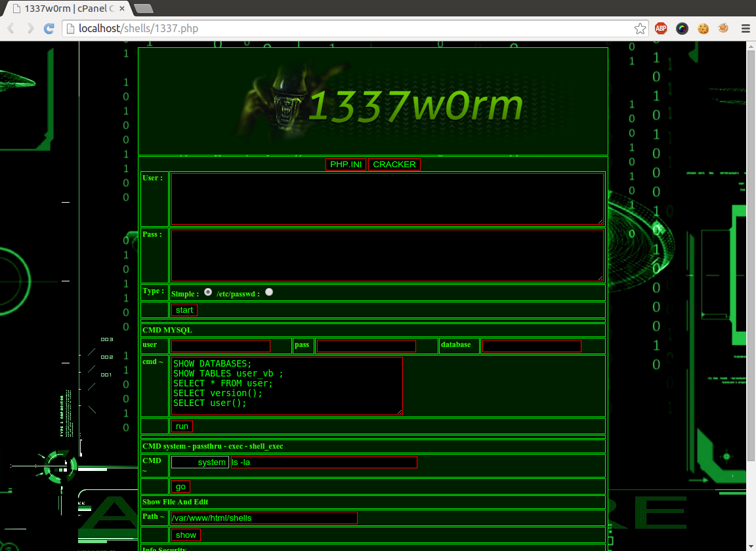
Task: Click into the User list textarea
Action: (x=387, y=199)
